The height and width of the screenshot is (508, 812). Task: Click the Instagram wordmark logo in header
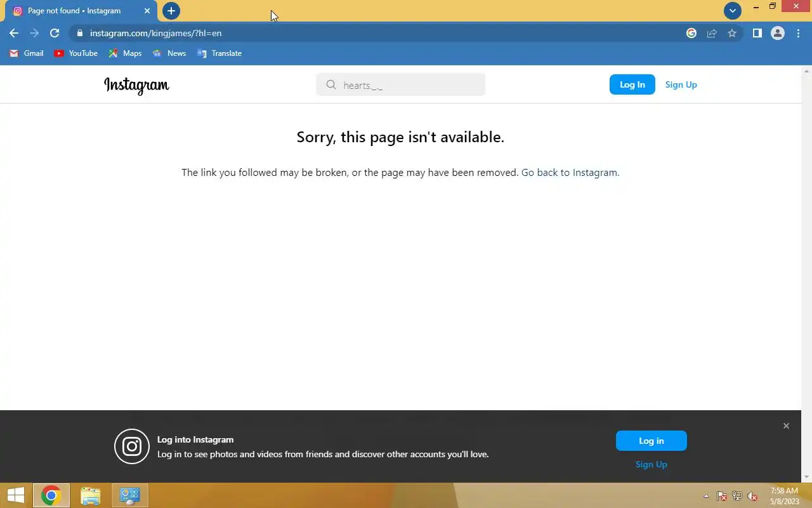click(136, 85)
